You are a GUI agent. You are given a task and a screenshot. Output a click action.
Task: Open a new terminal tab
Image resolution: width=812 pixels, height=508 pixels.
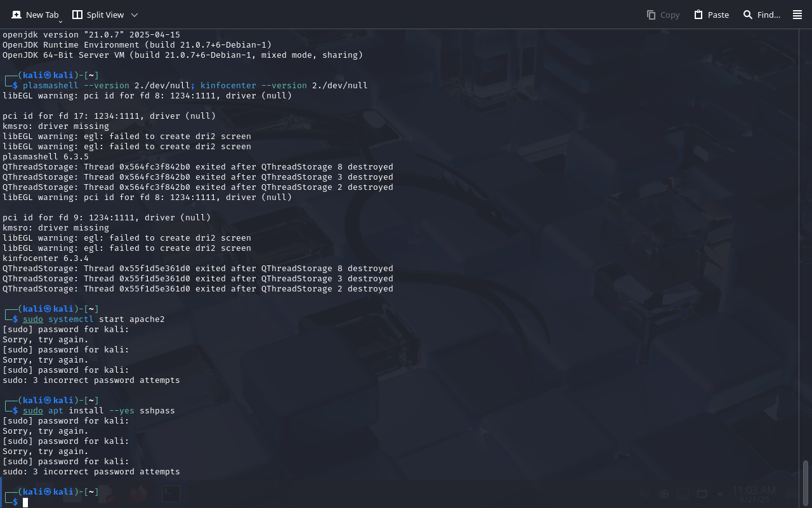[35, 15]
